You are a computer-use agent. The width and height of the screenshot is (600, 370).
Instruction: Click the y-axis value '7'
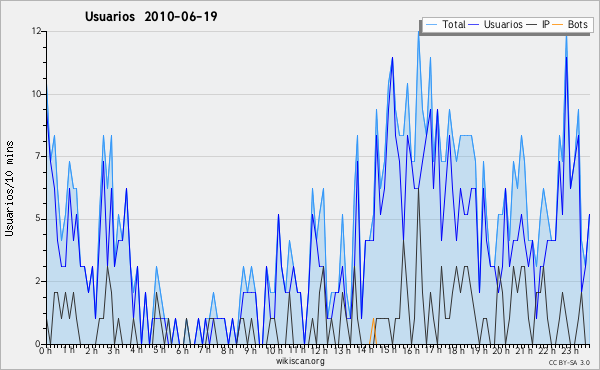point(38,156)
